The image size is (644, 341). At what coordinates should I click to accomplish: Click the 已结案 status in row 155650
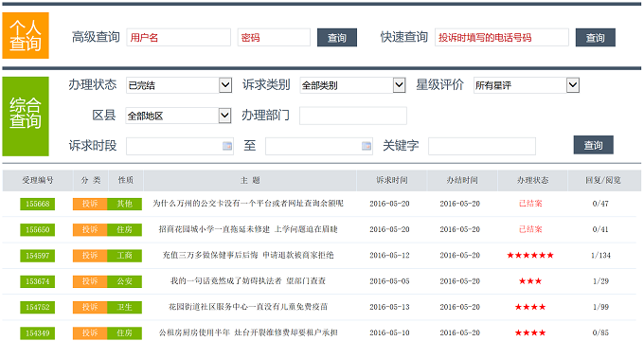(x=530, y=229)
